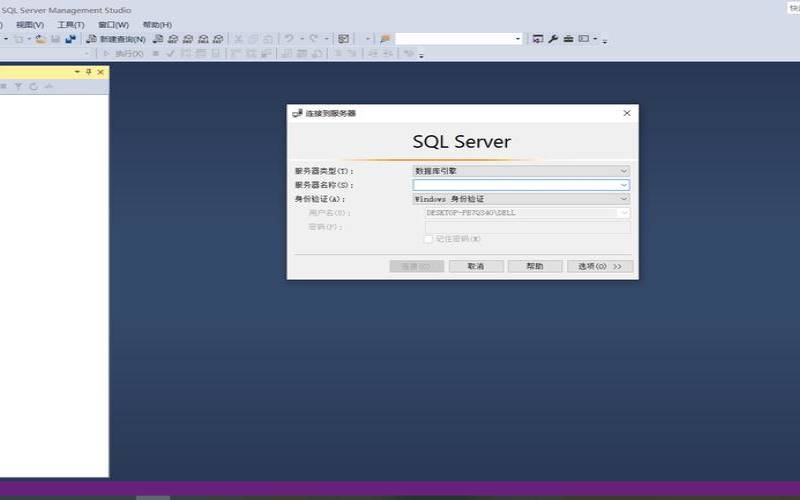This screenshot has height=500, width=800.
Task: Click the 选项(O) >> Options button
Action: (x=600, y=266)
